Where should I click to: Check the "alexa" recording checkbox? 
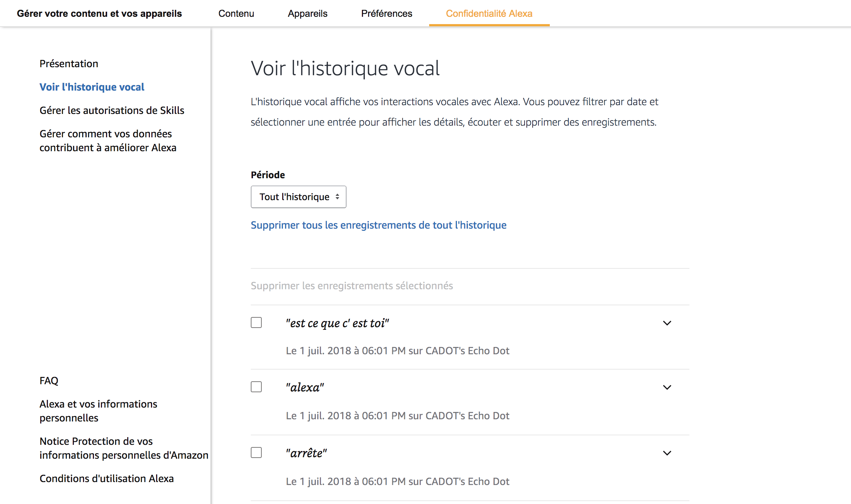point(256,387)
